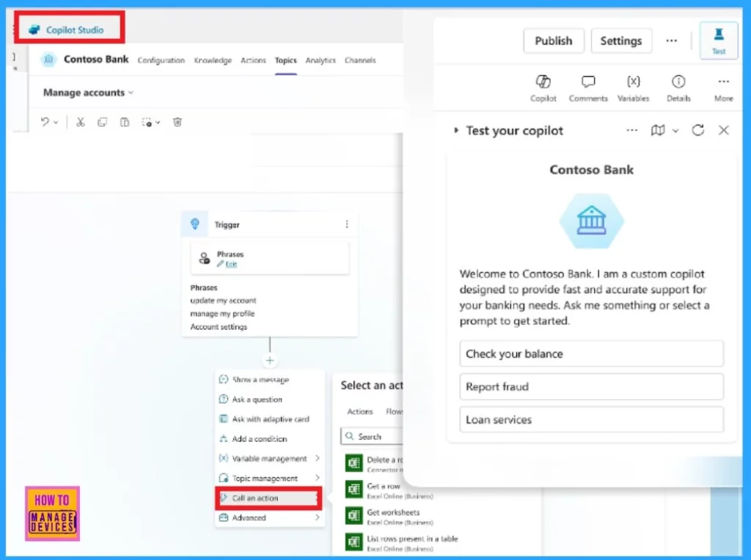Open the Comments panel icon

tap(588, 88)
